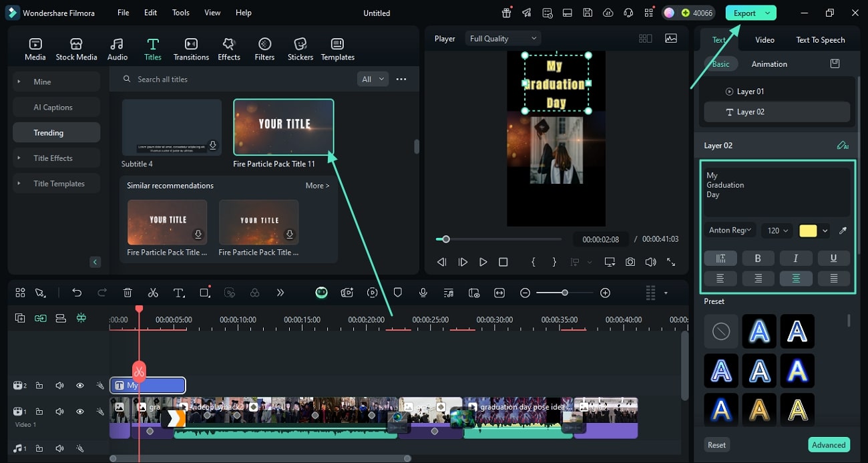The height and width of the screenshot is (463, 868).
Task: Take a snapshot with the camera icon
Action: (630, 263)
